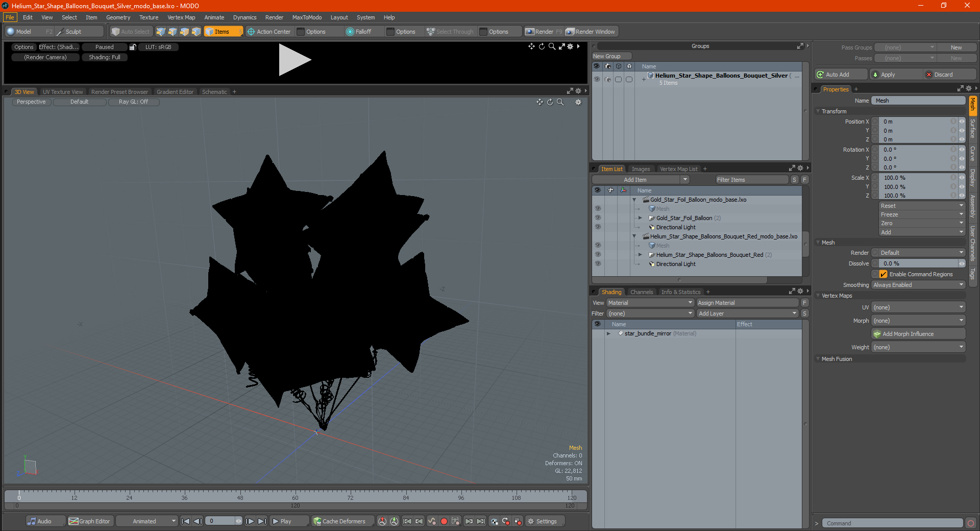This screenshot has width=980, height=531.
Task: Click the rotate view icon in 3D viewport
Action: (550, 102)
